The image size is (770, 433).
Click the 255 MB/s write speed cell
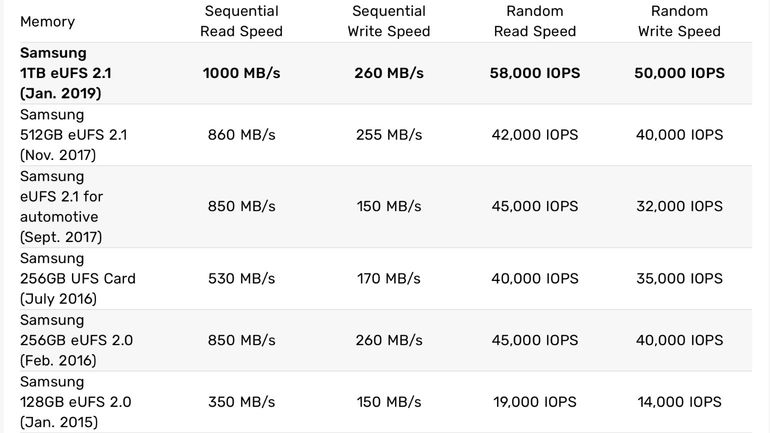pos(389,135)
